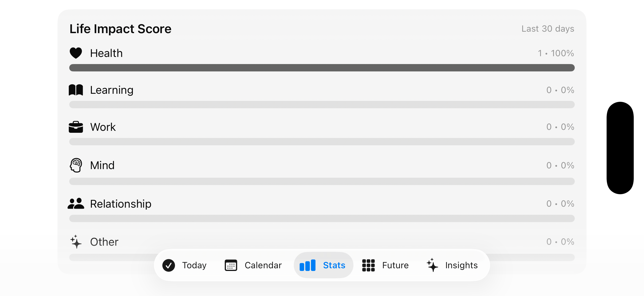Click the Health progress bar
644x296 pixels.
click(322, 68)
